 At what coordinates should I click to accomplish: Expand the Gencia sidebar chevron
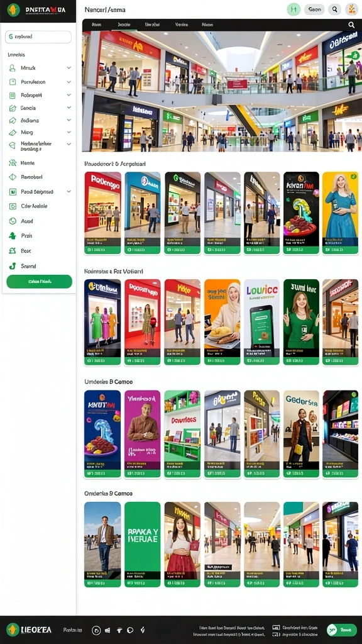point(69,108)
